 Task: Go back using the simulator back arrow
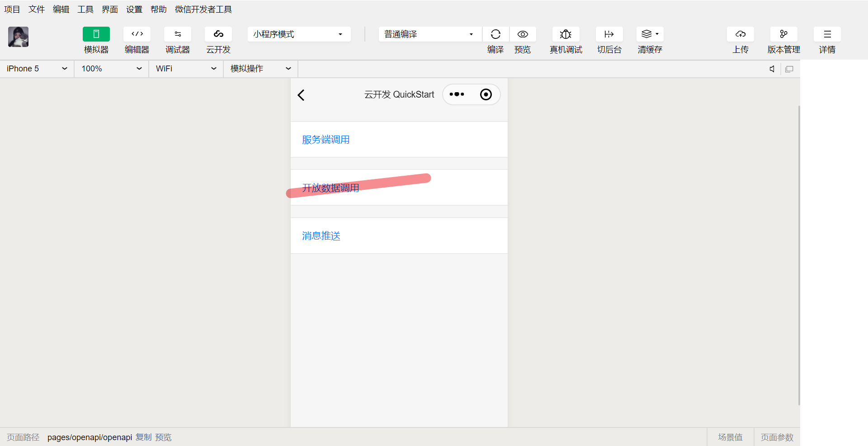(x=301, y=95)
